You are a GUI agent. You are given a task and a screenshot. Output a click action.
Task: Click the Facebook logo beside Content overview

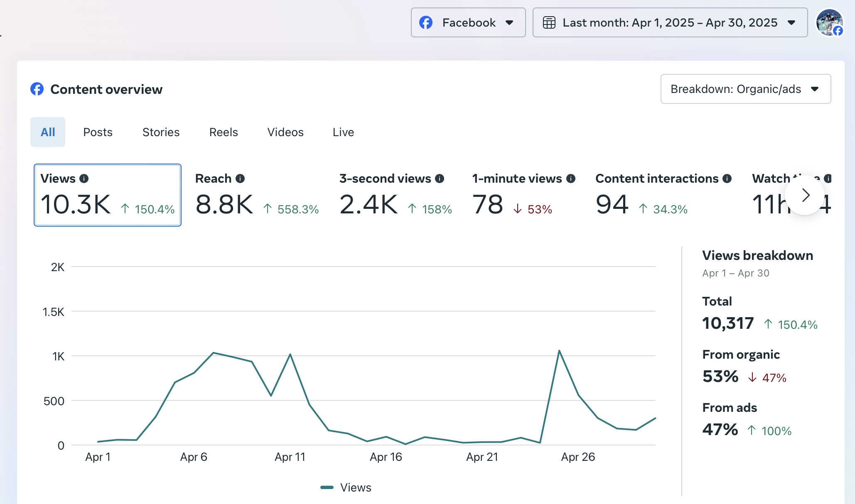pyautogui.click(x=37, y=89)
